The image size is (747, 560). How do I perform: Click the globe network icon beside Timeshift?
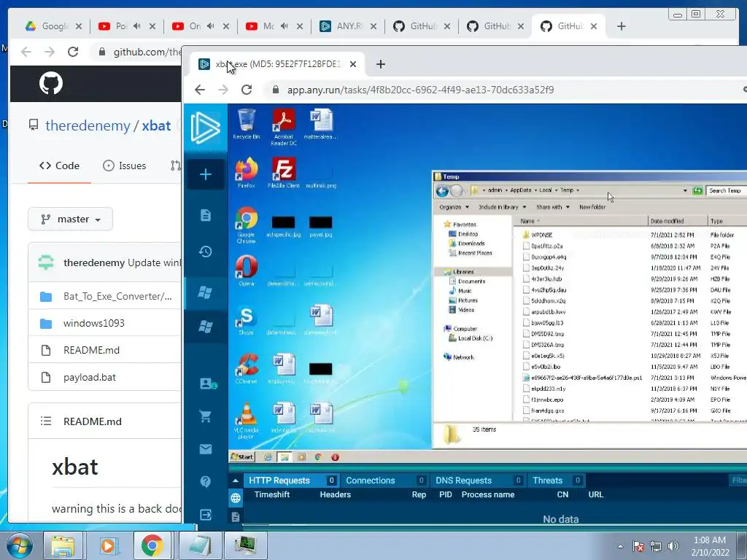[236, 498]
